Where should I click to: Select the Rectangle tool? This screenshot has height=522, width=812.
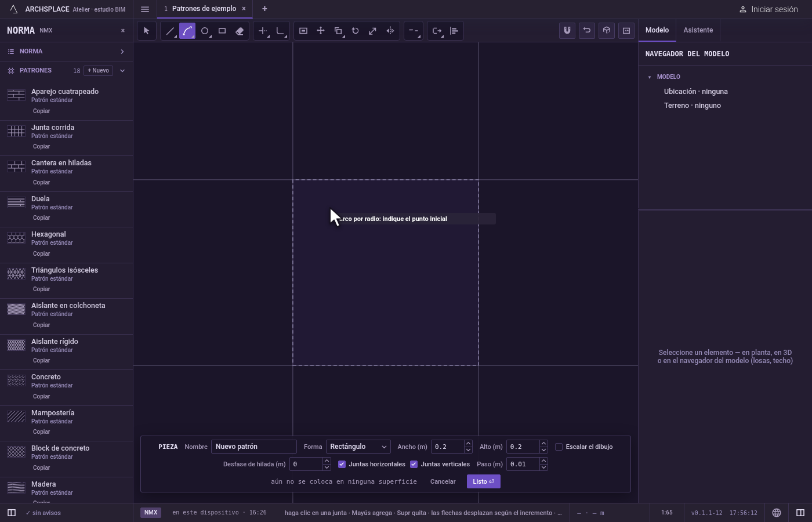[222, 31]
